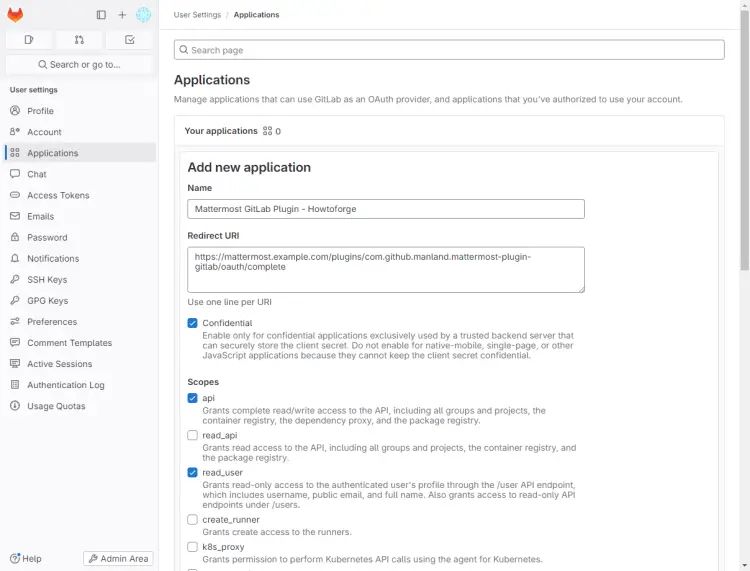Disable the api scope checkbox

point(193,398)
